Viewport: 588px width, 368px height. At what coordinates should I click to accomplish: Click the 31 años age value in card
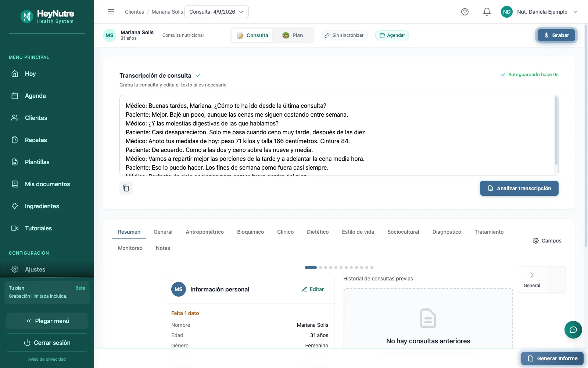tap(319, 335)
